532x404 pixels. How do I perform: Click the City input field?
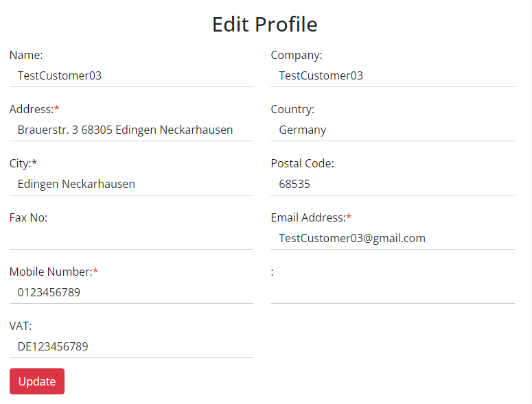131,184
